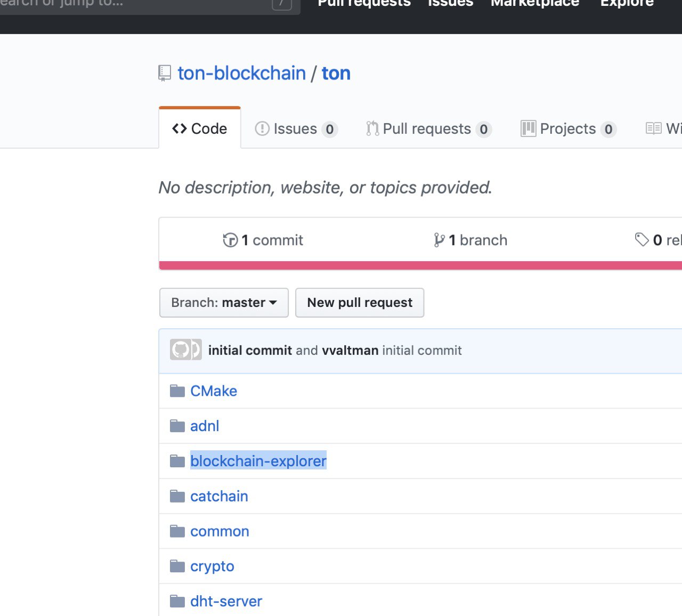Open the blockchain-explorer folder link
Screen dimensions: 682x616
click(x=258, y=461)
